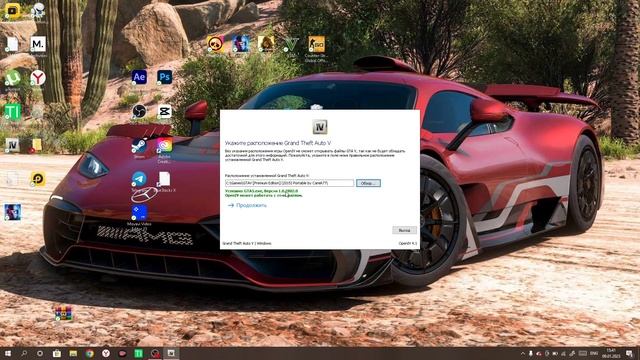Open Steam desktop shortcut
640x360 pixels.
coord(139,148)
